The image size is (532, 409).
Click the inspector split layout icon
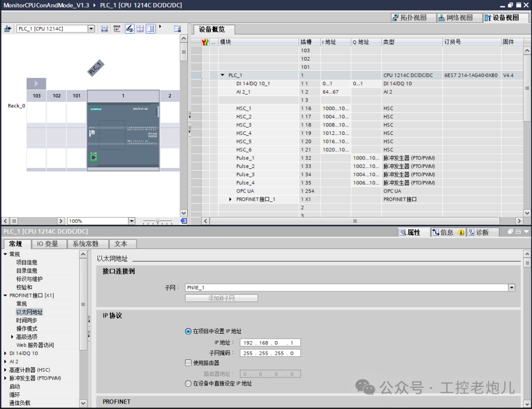[x=518, y=232]
